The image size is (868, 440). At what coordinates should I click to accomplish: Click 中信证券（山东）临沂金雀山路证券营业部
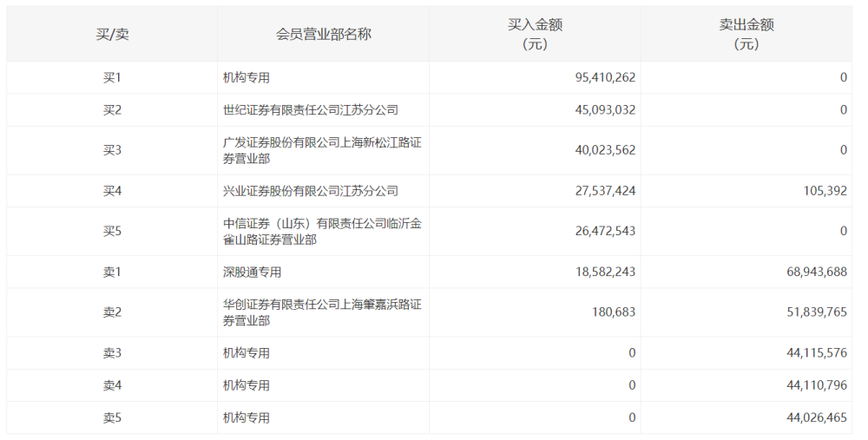point(322,232)
